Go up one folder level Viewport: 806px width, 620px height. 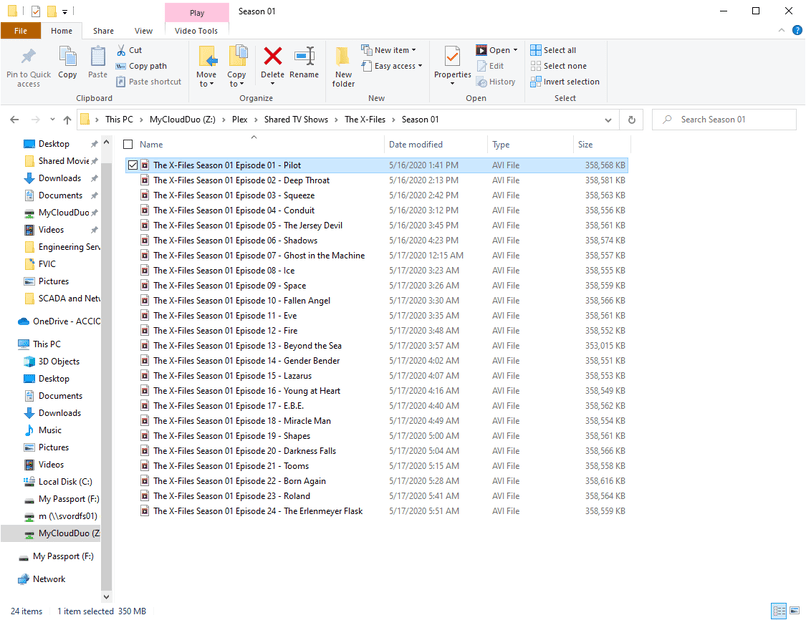tap(67, 120)
